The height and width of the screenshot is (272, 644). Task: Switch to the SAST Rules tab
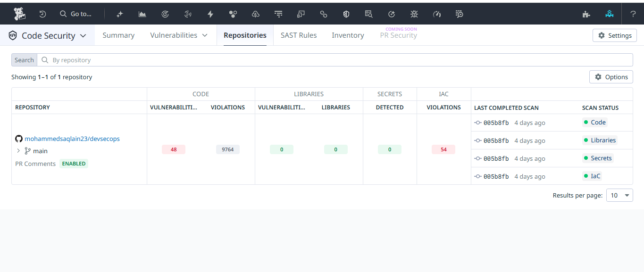[299, 35]
